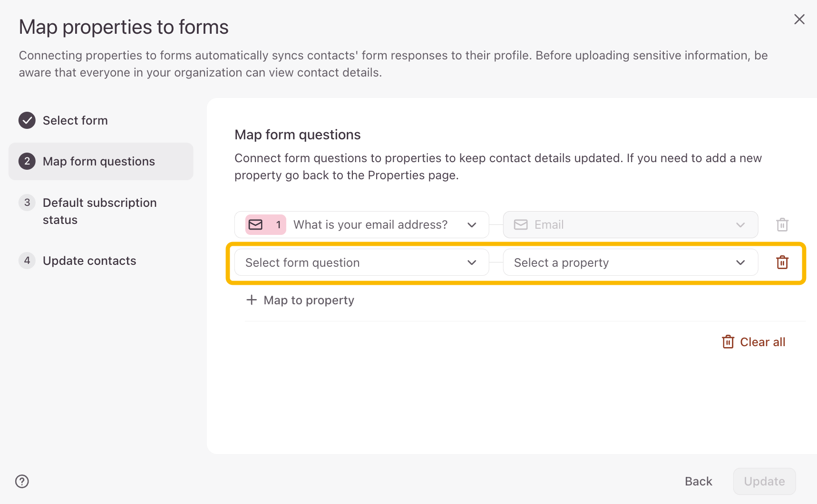Delete the email mapping row trash icon

pyautogui.click(x=782, y=224)
